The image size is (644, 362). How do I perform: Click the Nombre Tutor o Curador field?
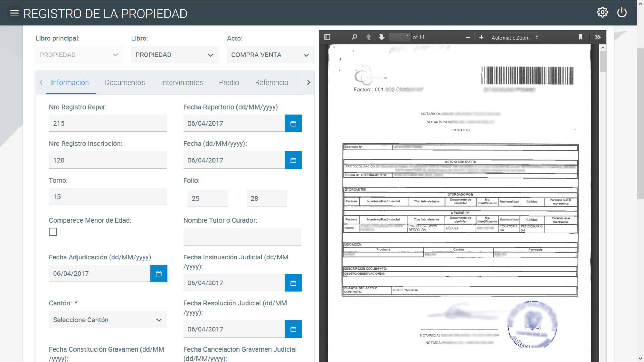(242, 237)
